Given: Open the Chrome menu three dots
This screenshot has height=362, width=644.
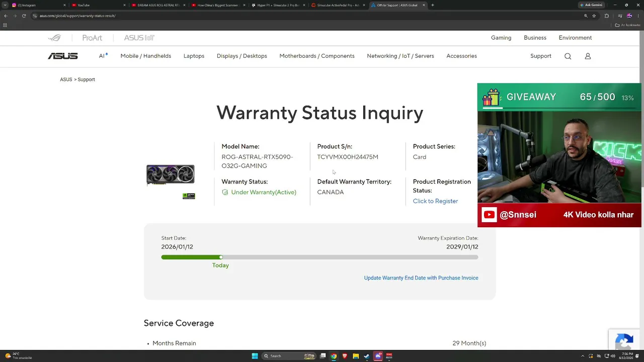Looking at the screenshot, I should [638, 16].
